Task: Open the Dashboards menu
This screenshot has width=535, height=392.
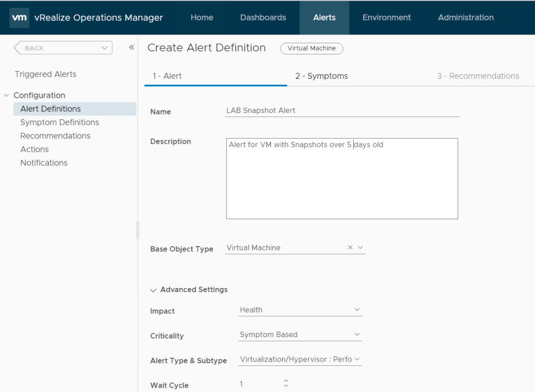Action: coord(263,17)
